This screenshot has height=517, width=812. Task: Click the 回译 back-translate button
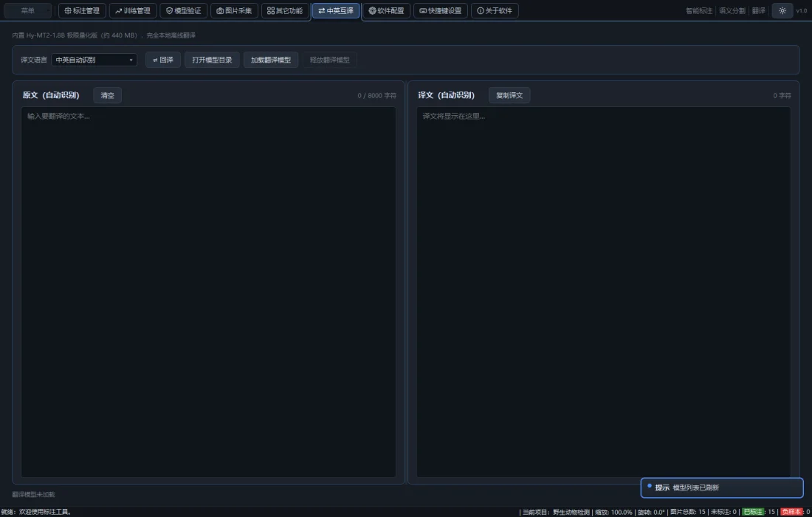click(x=163, y=60)
